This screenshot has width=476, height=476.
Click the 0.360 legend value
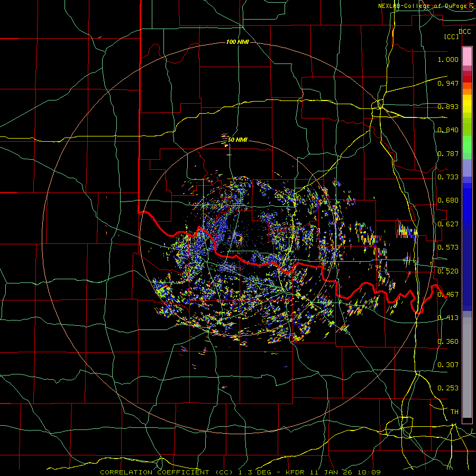[448, 342]
